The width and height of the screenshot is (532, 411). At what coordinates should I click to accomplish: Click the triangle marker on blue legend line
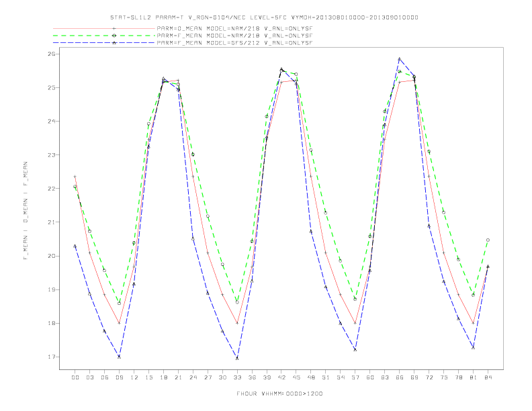tap(114, 43)
